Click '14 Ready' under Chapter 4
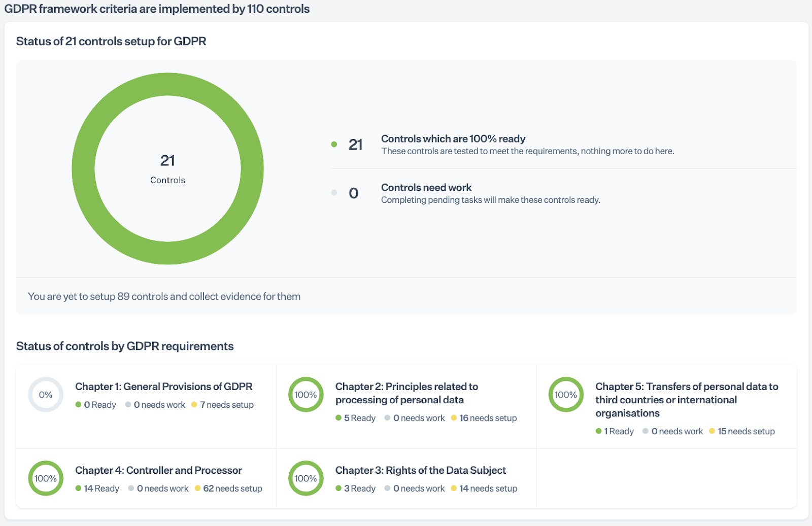The width and height of the screenshot is (812, 526). pos(101,488)
